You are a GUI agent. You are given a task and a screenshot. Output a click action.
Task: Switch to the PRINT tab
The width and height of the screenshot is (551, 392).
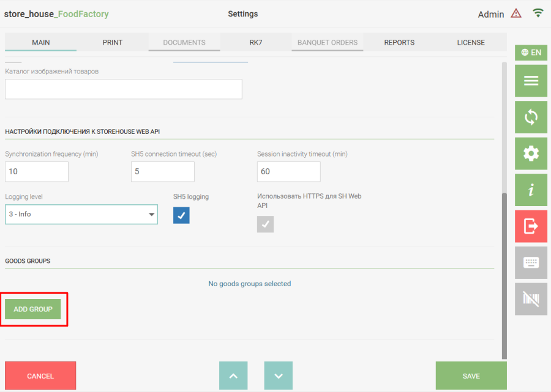(113, 42)
